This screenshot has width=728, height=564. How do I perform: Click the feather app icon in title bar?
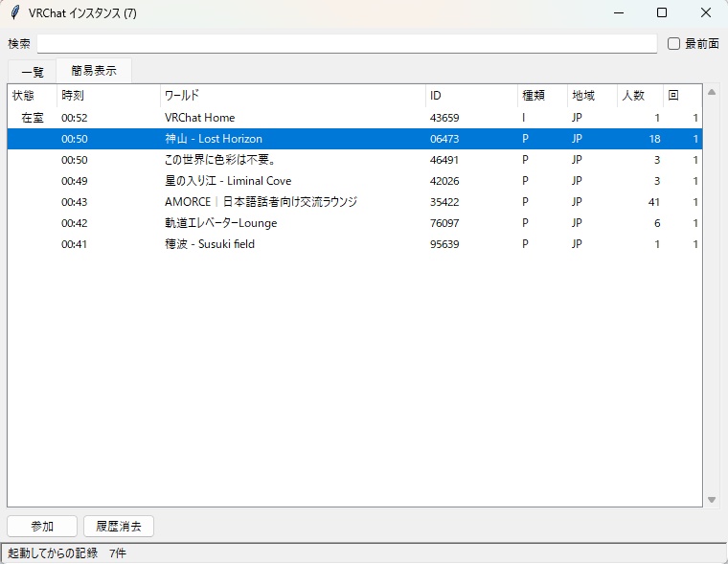coord(15,12)
